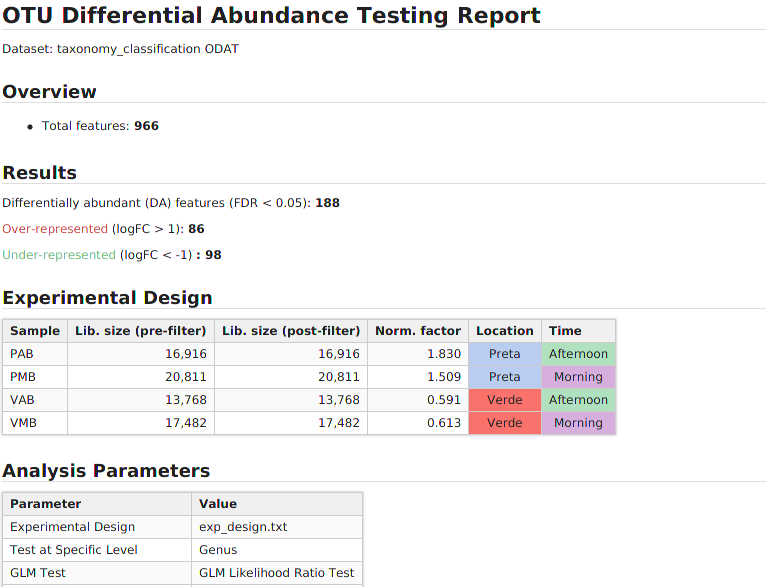Click the Time column header
766x587 pixels.
pyautogui.click(x=565, y=331)
